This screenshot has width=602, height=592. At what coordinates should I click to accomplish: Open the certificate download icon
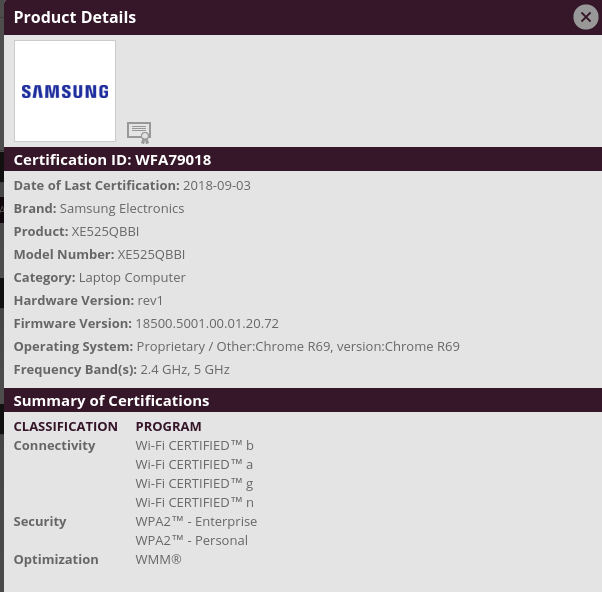point(139,132)
